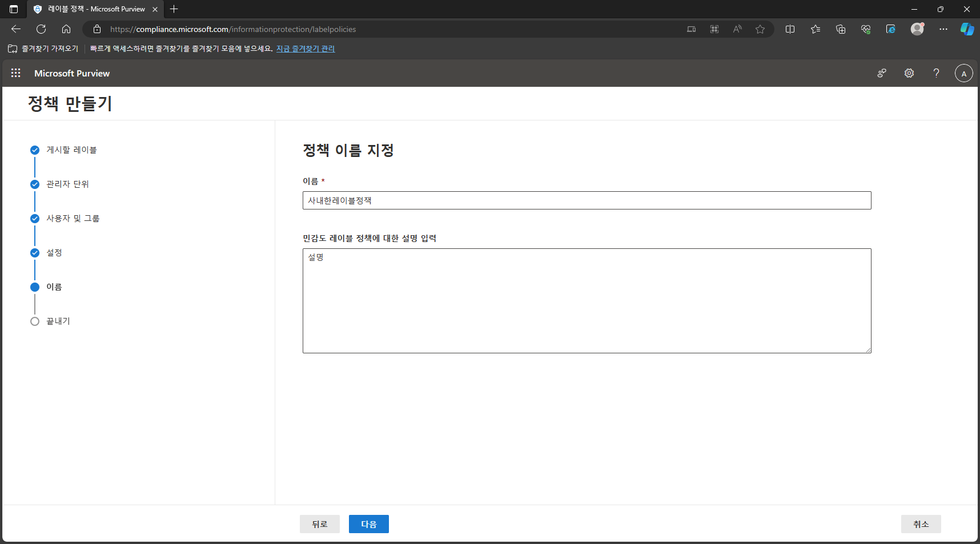Open the tab actions menu icon
Screen dimensions: 980x544
coord(14,9)
